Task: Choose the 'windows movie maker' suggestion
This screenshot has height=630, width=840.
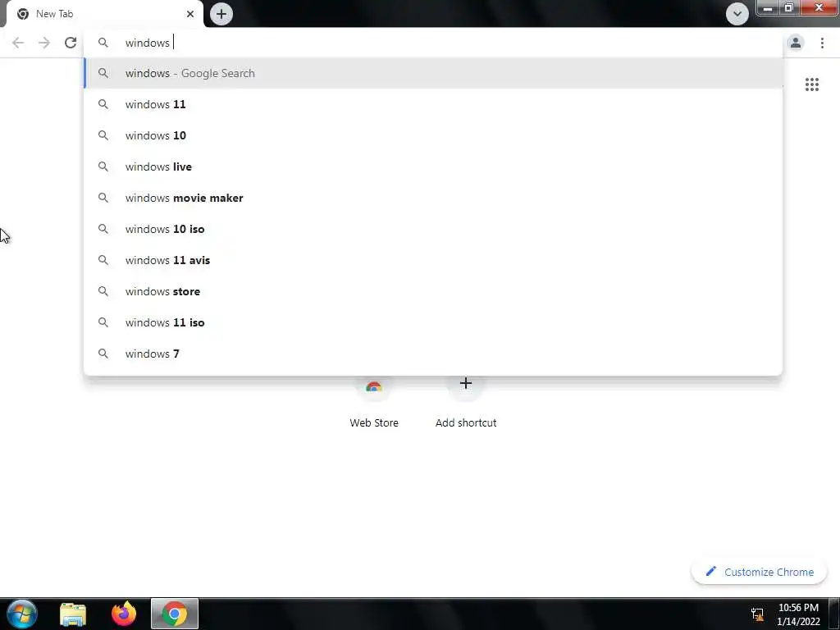Action: (433, 198)
